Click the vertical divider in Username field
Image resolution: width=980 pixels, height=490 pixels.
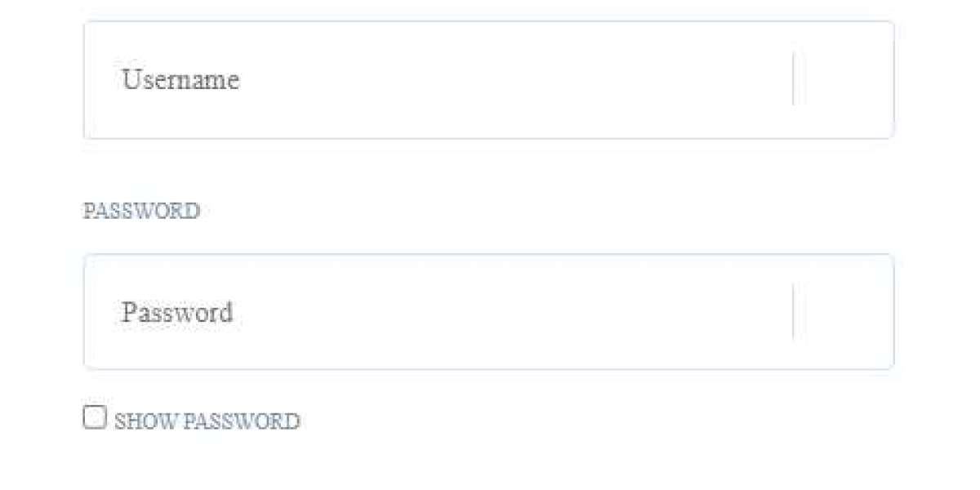793,79
